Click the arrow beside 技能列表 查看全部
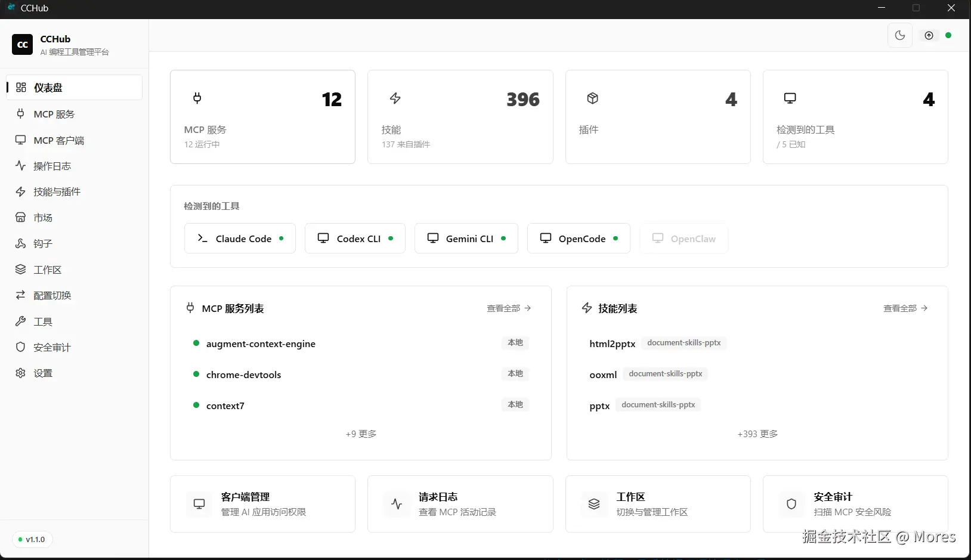 924,308
